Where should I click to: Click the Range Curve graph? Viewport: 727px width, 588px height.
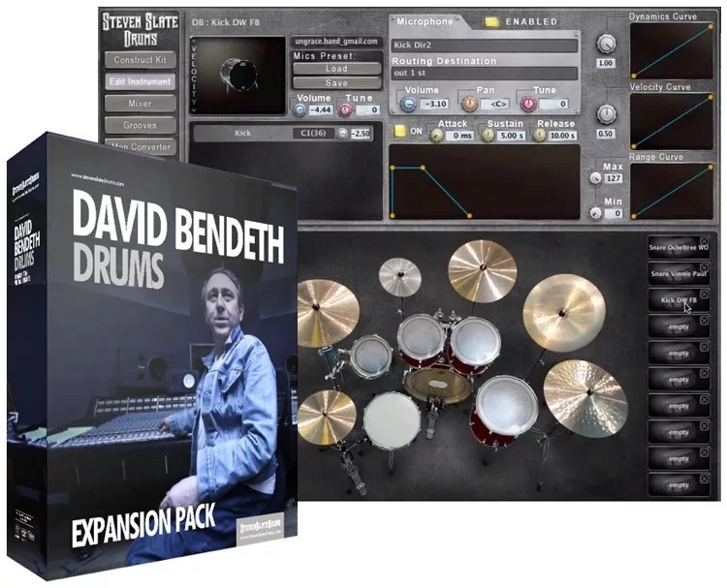pyautogui.click(x=672, y=191)
